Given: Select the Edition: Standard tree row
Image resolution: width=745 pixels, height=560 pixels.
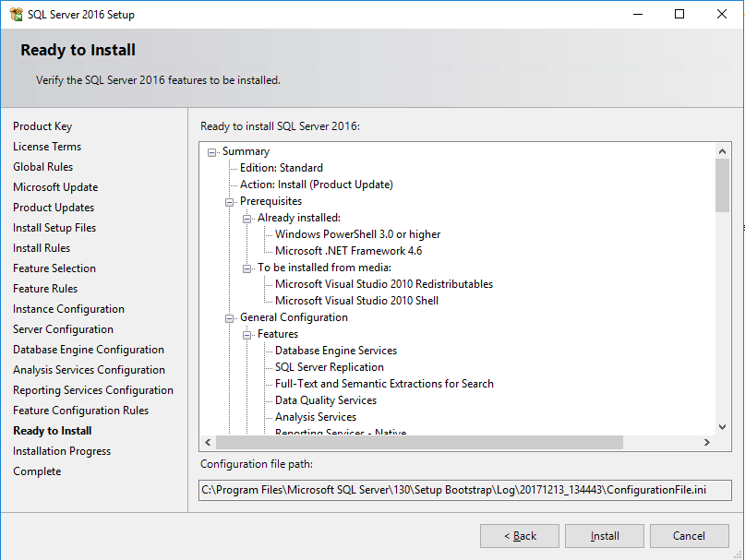Looking at the screenshot, I should pos(282,168).
